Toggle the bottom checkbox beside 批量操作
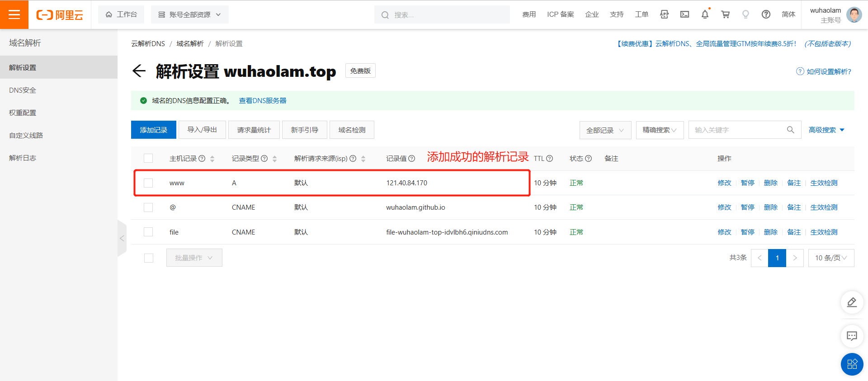 148,258
